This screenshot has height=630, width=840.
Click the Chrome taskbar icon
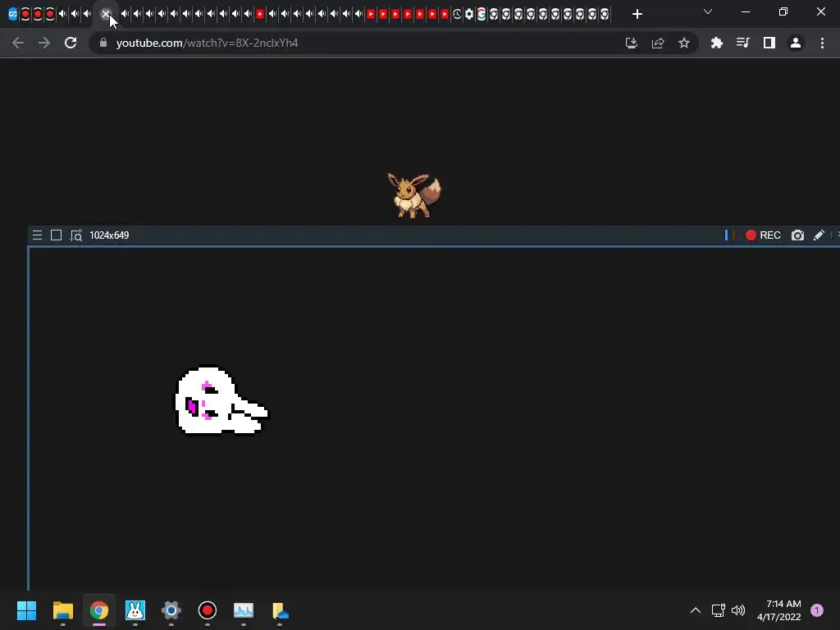pyautogui.click(x=99, y=610)
